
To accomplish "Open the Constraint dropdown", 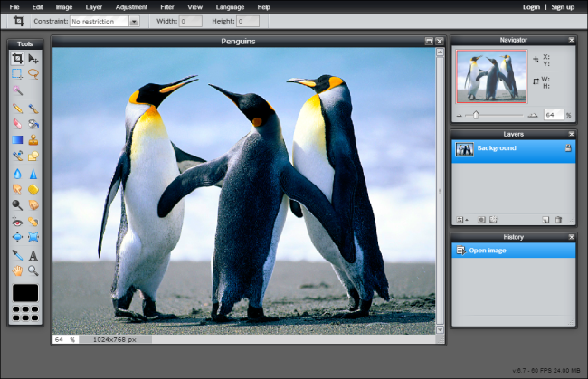I will click(134, 21).
